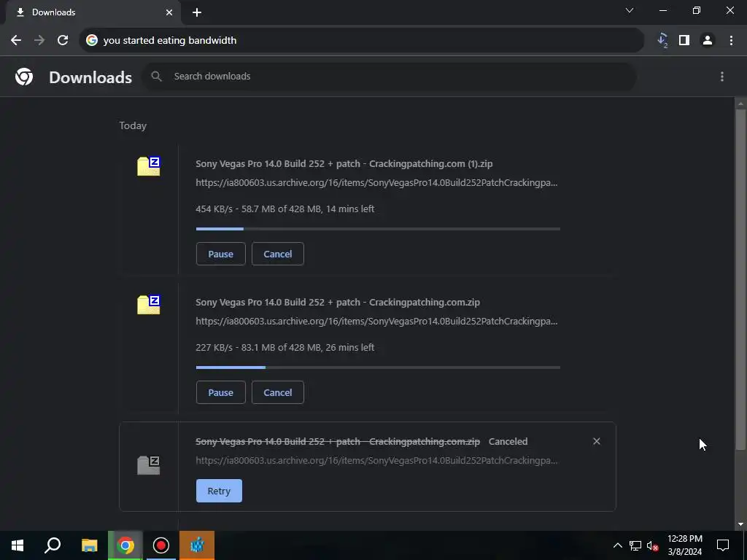Cancel the 83.1 MB of 428 MB download
The image size is (747, 560).
click(278, 392)
